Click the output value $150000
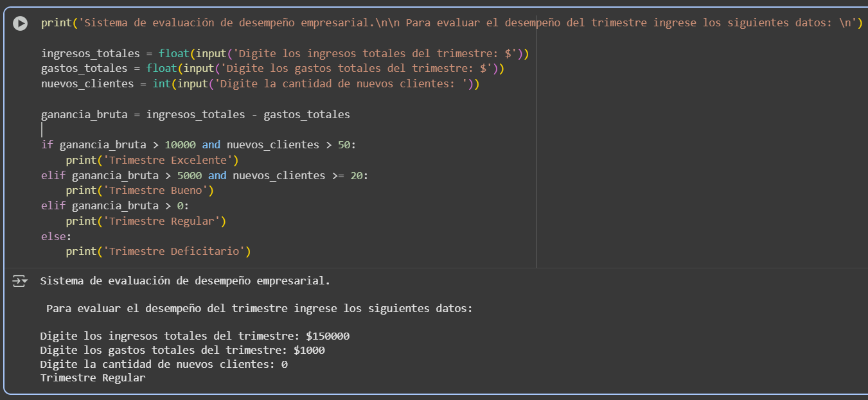The image size is (868, 400). [328, 336]
